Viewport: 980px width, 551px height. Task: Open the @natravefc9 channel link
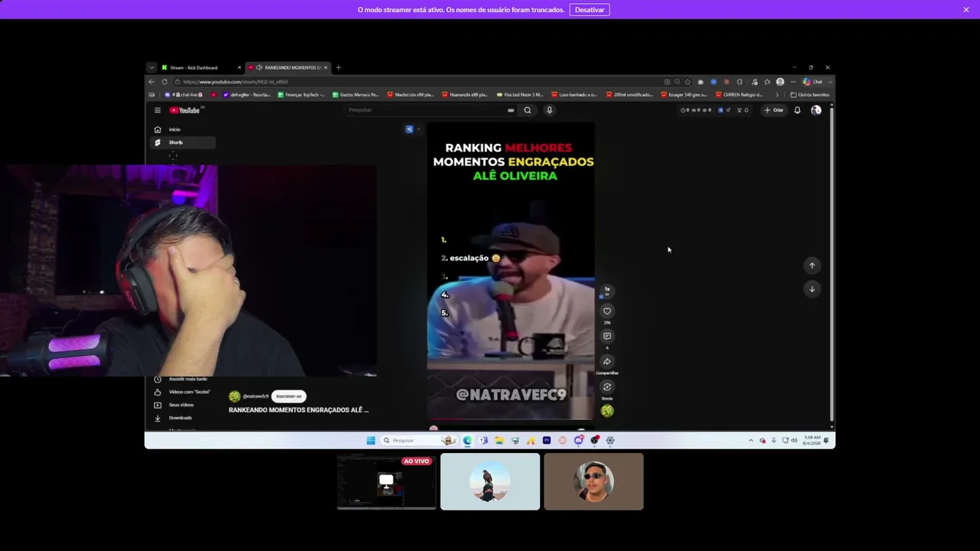256,396
